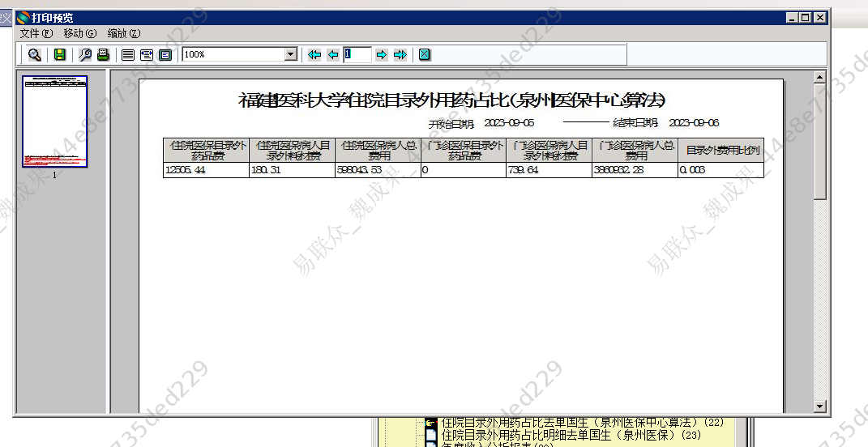Viewport: 868px width, 447px height.
Task: Click table cell 180.31
Action: coord(293,170)
